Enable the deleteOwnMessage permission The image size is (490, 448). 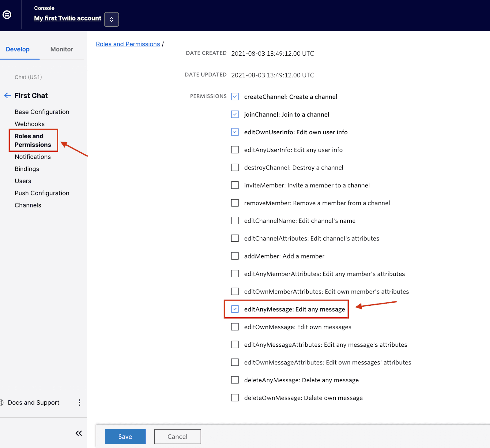[235, 398]
